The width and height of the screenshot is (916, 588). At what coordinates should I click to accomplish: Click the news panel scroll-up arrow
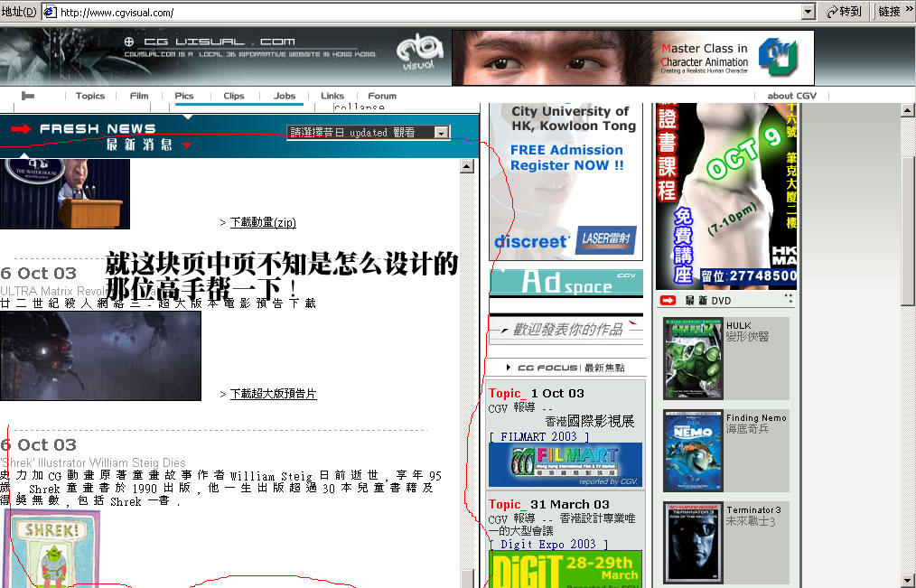[466, 166]
